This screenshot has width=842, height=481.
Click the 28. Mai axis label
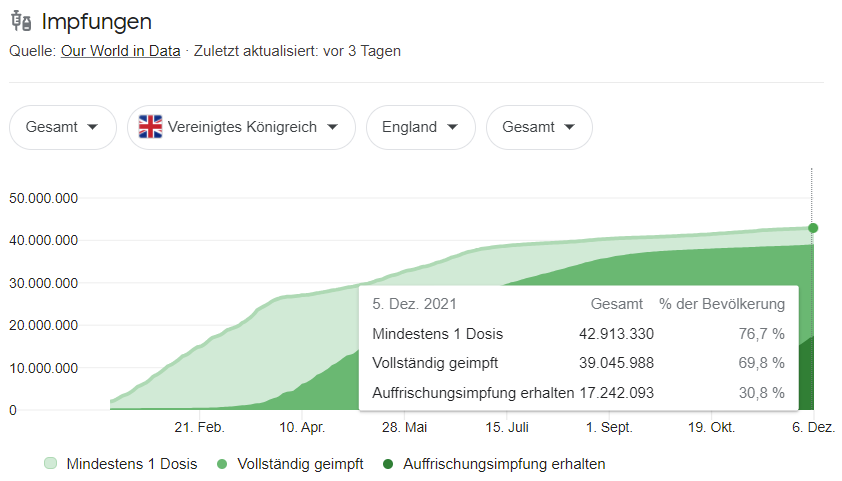[x=404, y=427]
